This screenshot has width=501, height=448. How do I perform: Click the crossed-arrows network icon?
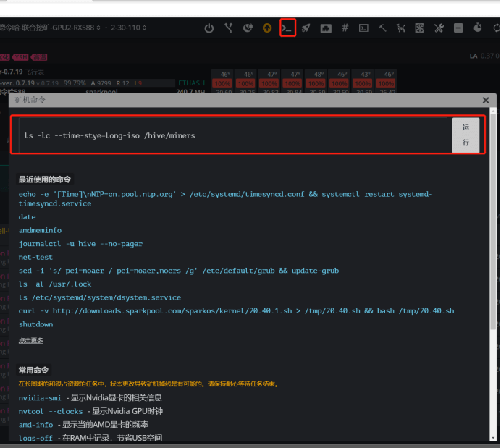(229, 28)
